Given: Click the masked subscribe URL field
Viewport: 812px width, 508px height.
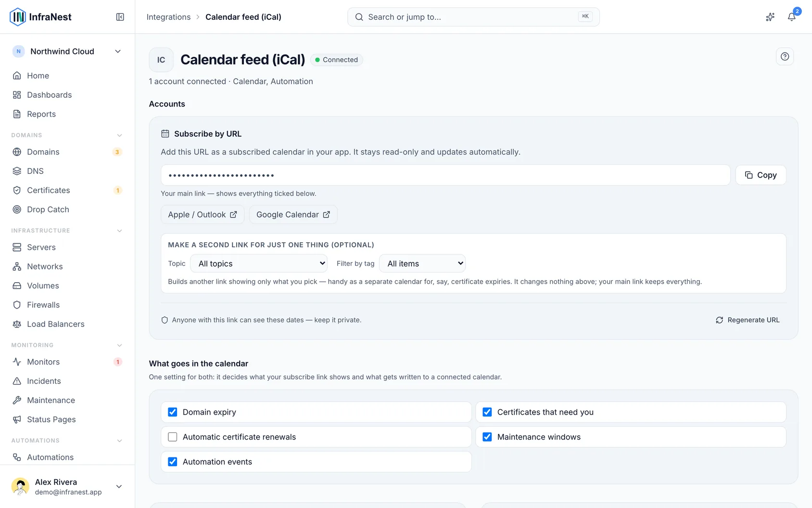Looking at the screenshot, I should pos(445,175).
